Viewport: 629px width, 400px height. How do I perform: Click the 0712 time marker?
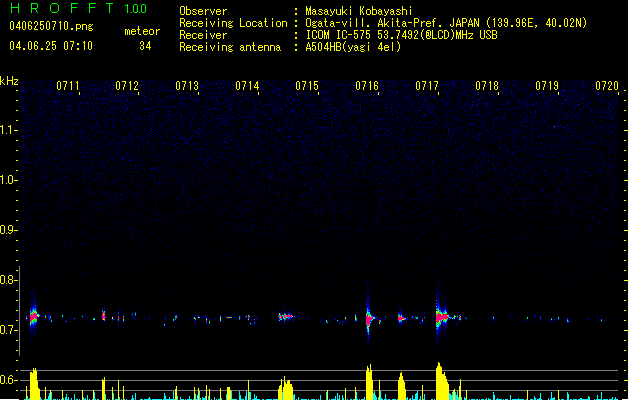(x=127, y=86)
